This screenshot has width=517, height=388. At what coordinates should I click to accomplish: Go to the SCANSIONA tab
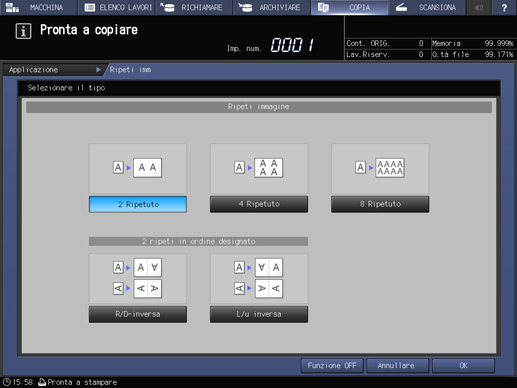click(427, 7)
